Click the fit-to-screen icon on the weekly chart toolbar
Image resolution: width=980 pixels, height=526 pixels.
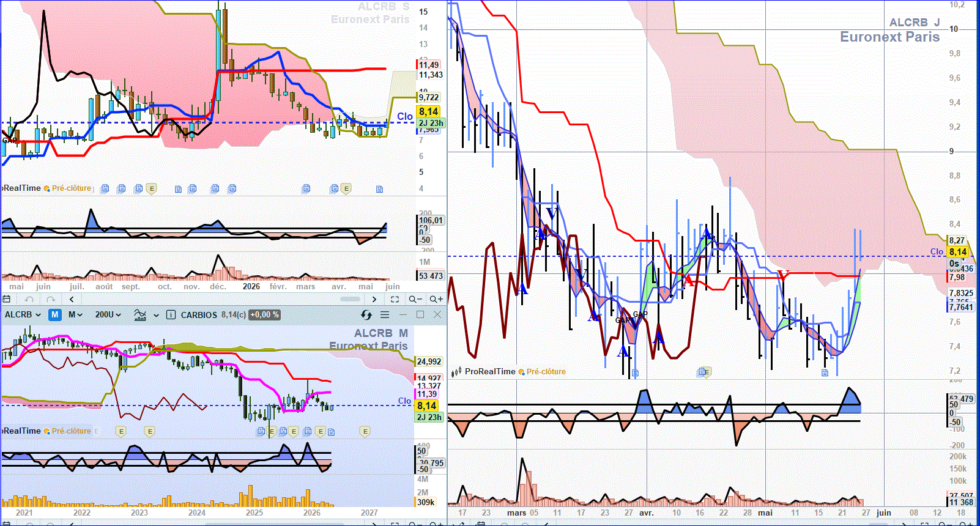[x=395, y=299]
